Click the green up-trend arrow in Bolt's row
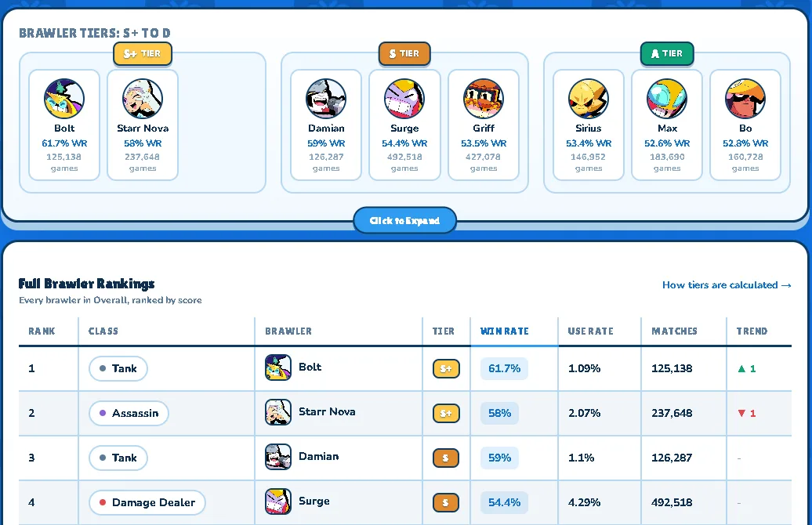The width and height of the screenshot is (812, 525). pos(741,368)
